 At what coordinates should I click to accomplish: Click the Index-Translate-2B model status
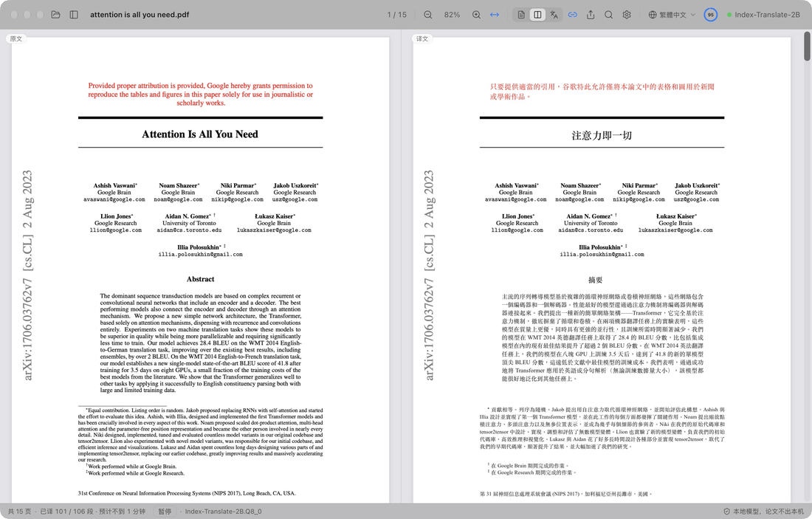[763, 15]
